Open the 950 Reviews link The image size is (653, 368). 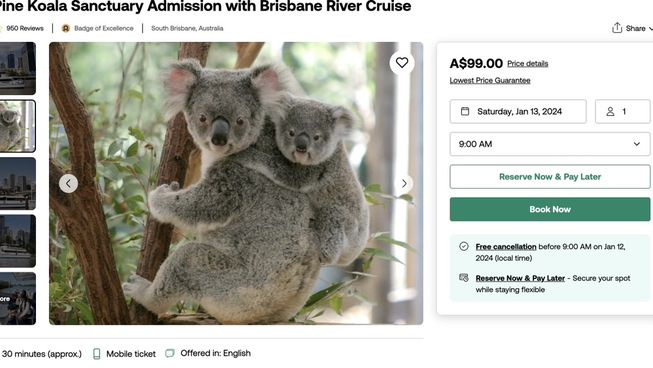(x=25, y=28)
